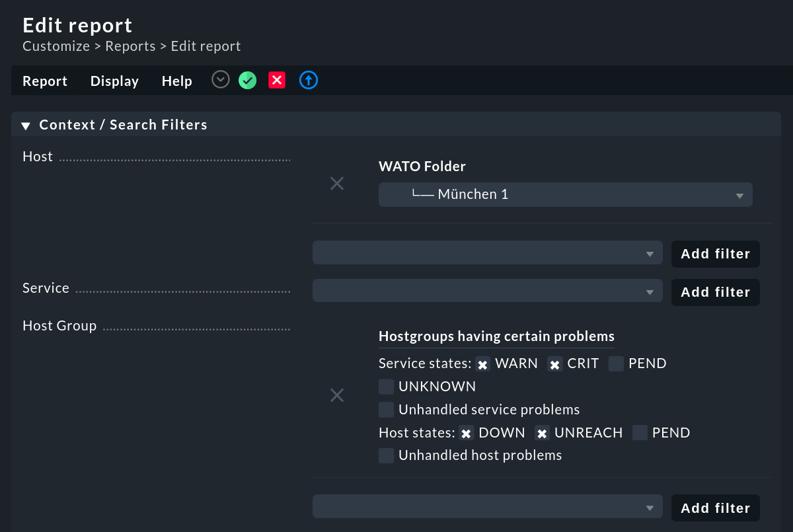Click the Service label on the left
Image resolution: width=793 pixels, height=532 pixels.
click(46, 288)
